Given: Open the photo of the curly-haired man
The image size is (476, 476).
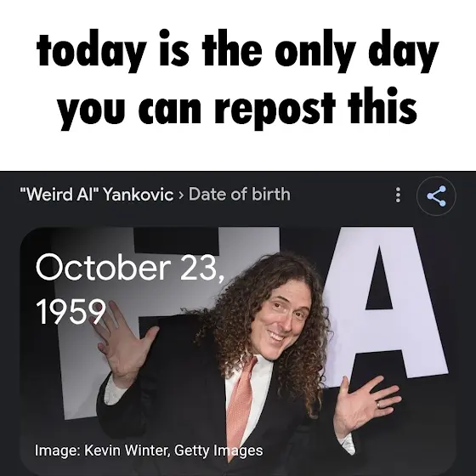Looking at the screenshot, I should tap(238, 351).
